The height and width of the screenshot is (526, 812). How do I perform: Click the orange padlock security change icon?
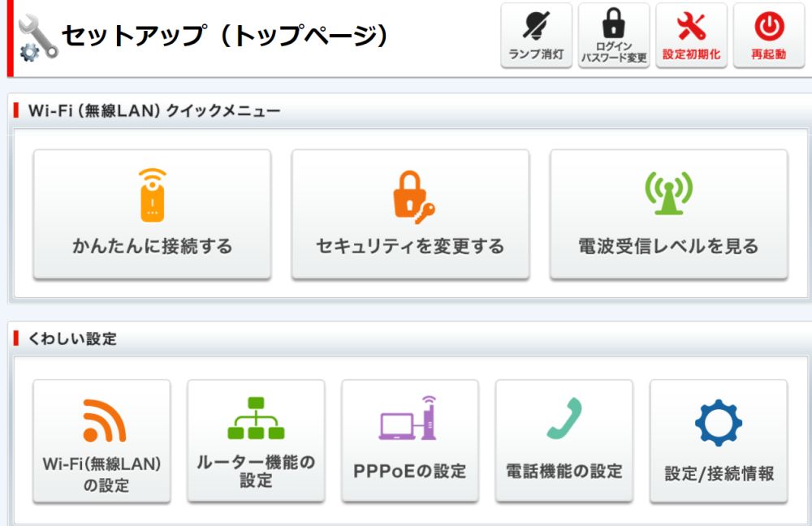pyautogui.click(x=410, y=194)
